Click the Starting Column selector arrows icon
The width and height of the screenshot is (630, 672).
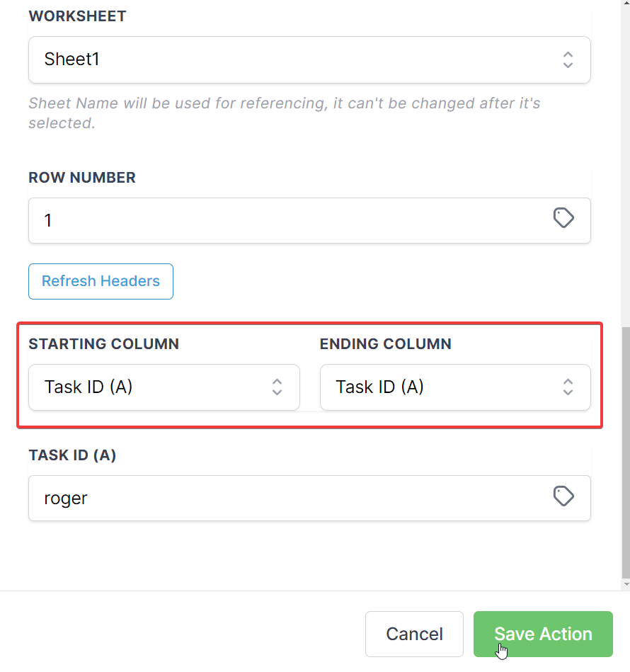click(277, 387)
